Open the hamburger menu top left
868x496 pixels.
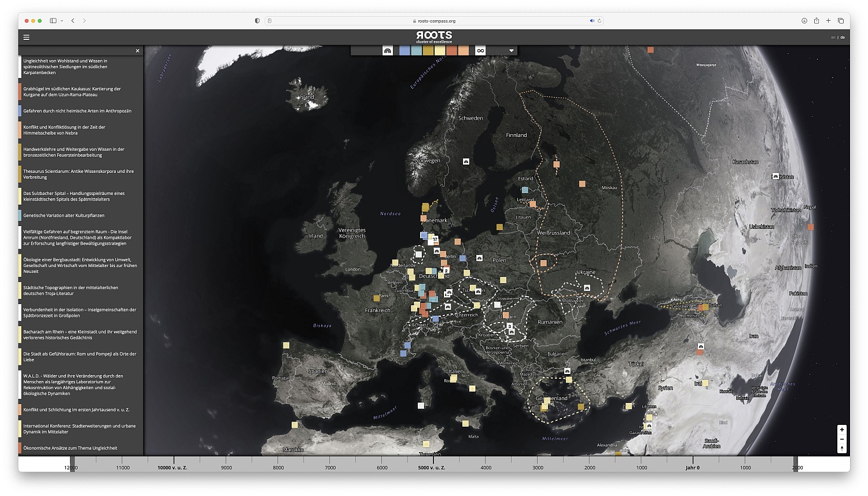(x=26, y=36)
